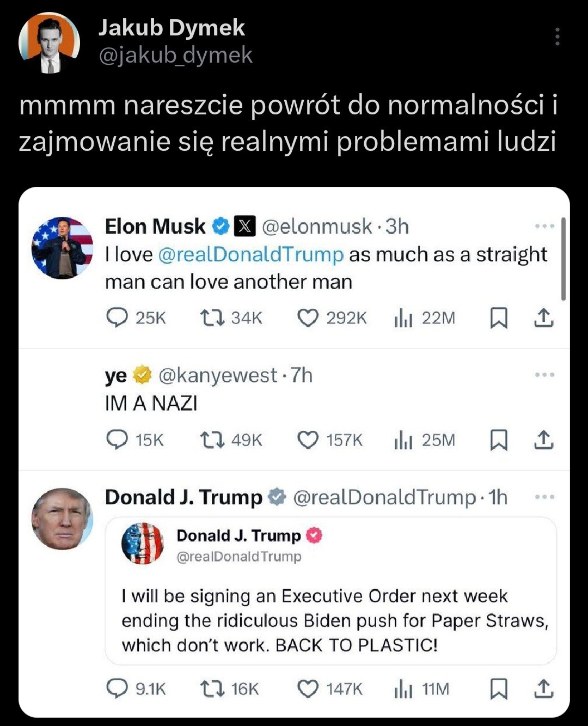Reply to Elon Musk's tweet
Viewport: 588px width, 726px height.
point(117,318)
